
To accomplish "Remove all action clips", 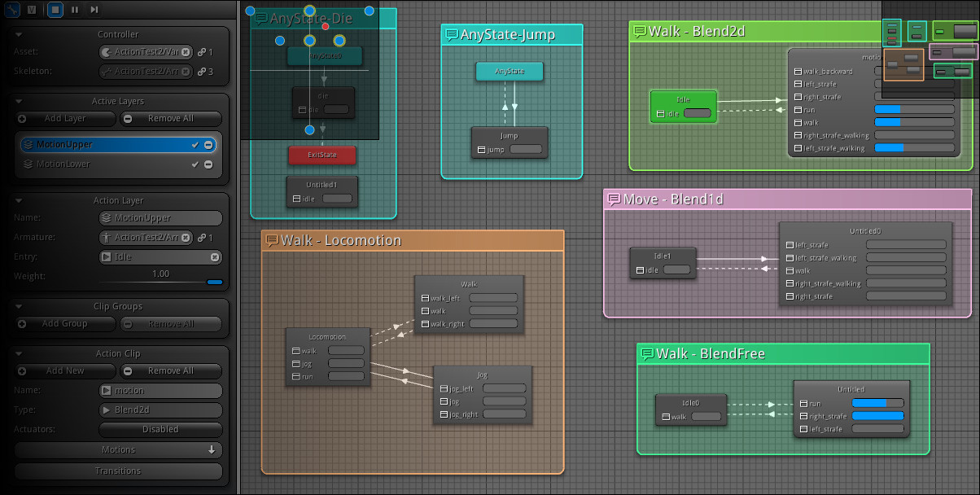I will [x=171, y=371].
